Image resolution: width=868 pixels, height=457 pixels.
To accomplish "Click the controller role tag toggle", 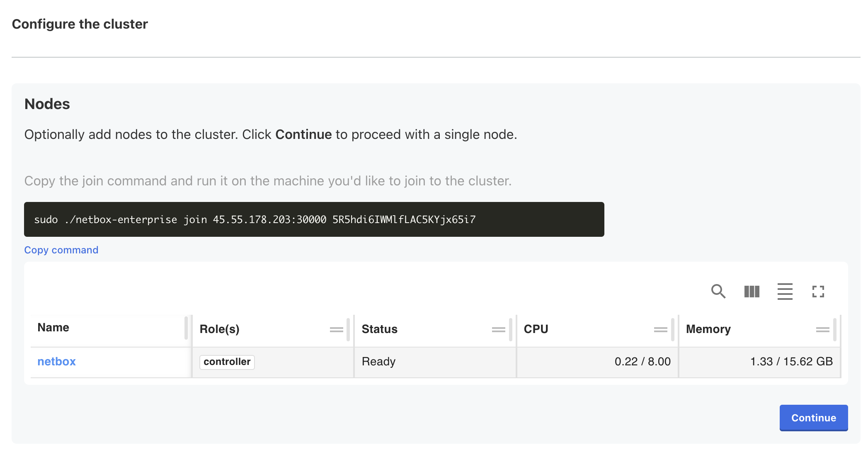I will [x=227, y=362].
